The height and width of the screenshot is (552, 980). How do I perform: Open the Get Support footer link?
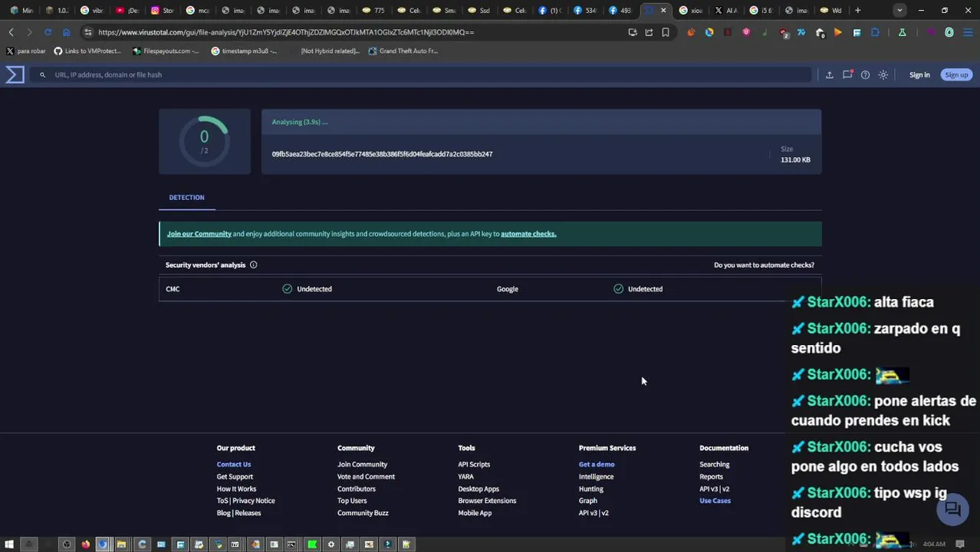235,477
